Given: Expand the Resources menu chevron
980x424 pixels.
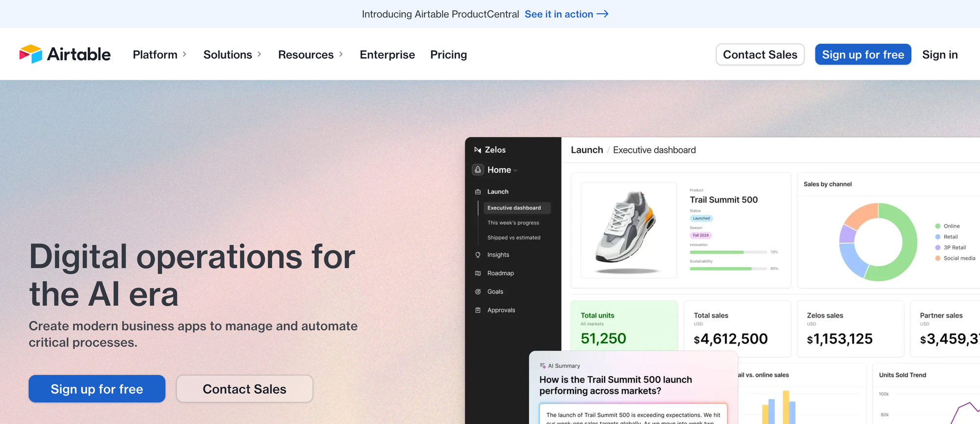Looking at the screenshot, I should tap(341, 54).
